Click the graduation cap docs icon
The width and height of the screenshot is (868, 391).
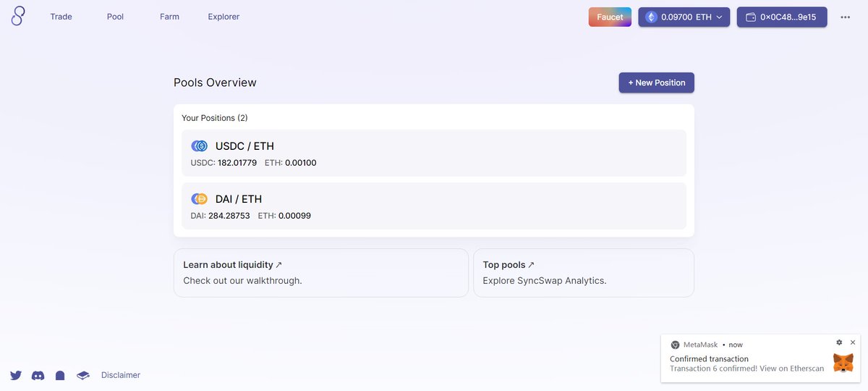click(x=83, y=375)
